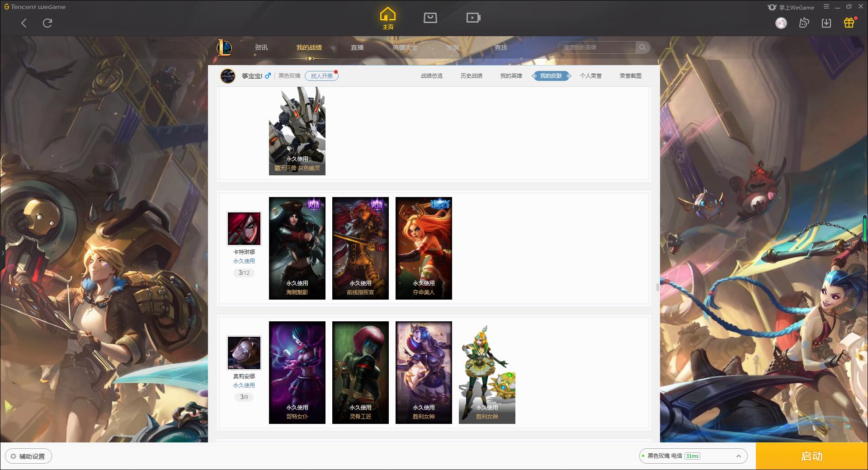Image resolution: width=868 pixels, height=470 pixels.
Task: Open the 海贼魅影 skin thumbnail
Action: point(297,248)
